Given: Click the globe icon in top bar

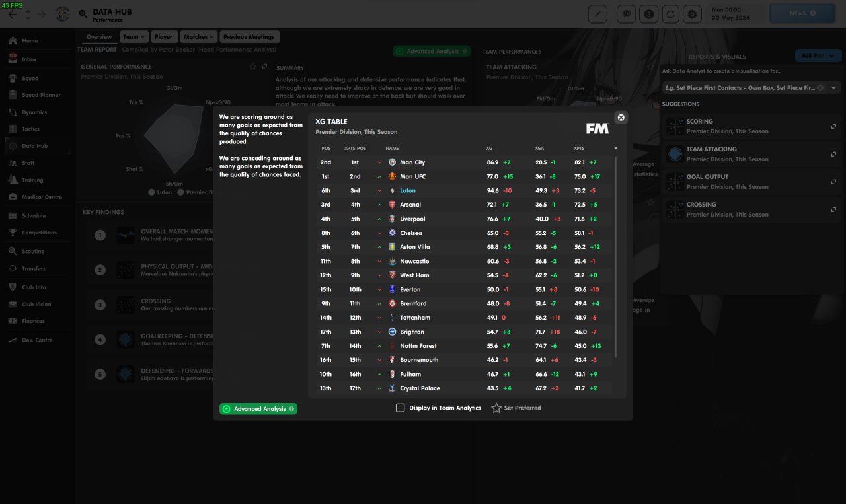Looking at the screenshot, I should (626, 13).
